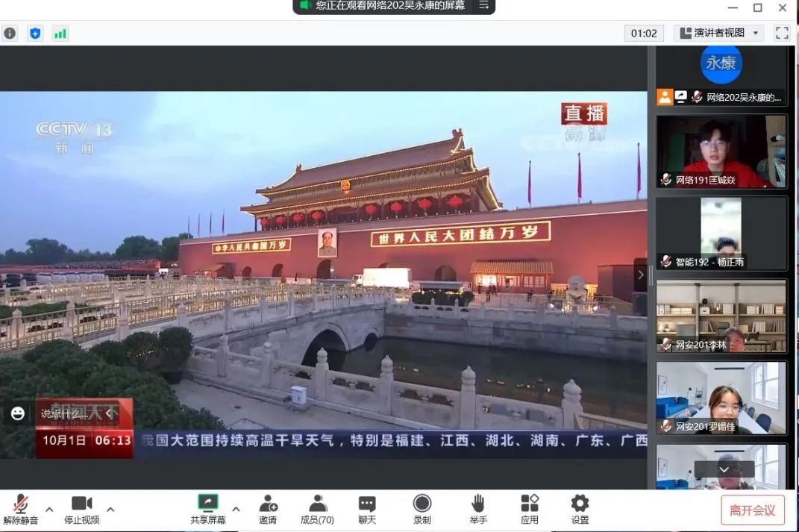Open the menu icon on screen-viewing banner
Image resolution: width=799 pixels, height=532 pixels.
click(483, 6)
